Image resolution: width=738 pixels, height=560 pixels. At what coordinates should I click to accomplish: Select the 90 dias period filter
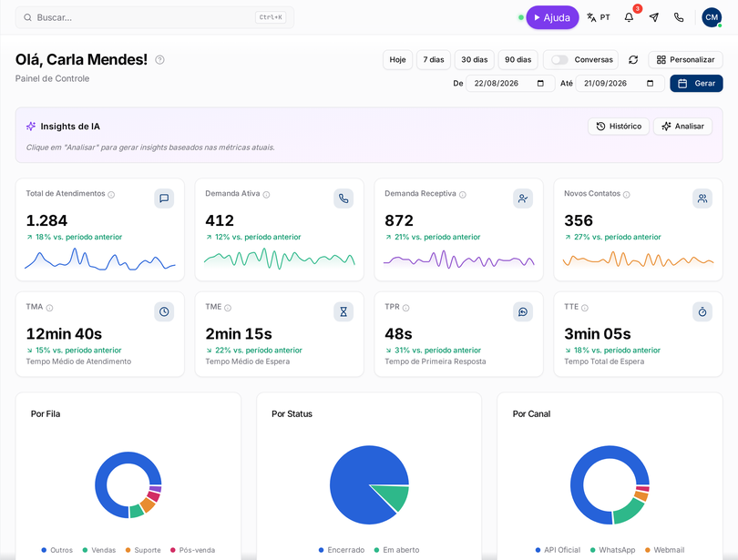(x=518, y=60)
